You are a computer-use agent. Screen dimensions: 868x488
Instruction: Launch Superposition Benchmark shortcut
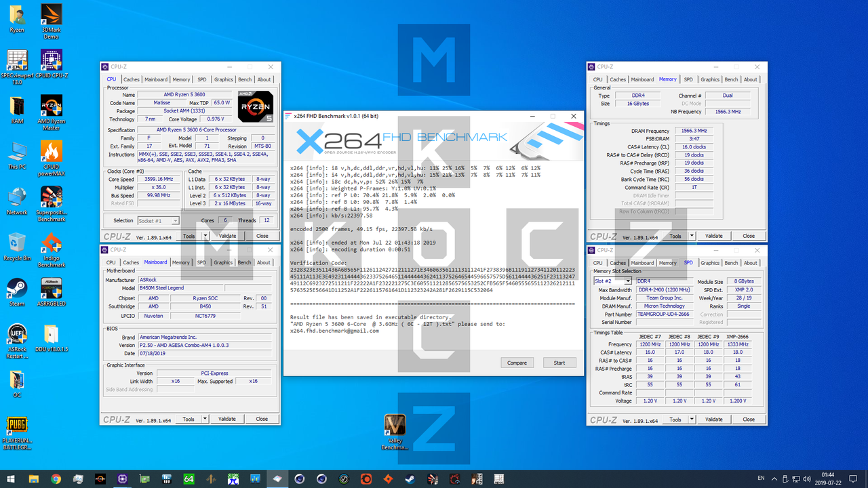[x=52, y=204]
